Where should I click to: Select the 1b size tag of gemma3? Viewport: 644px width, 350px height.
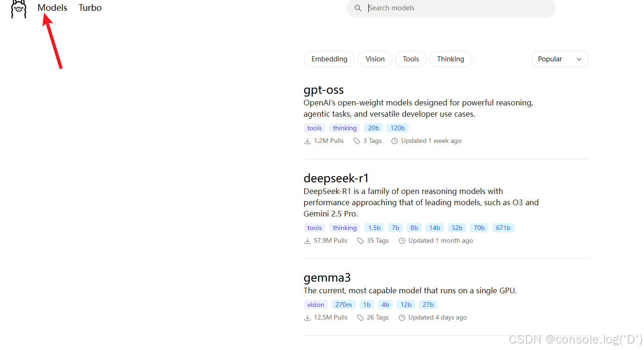367,305
